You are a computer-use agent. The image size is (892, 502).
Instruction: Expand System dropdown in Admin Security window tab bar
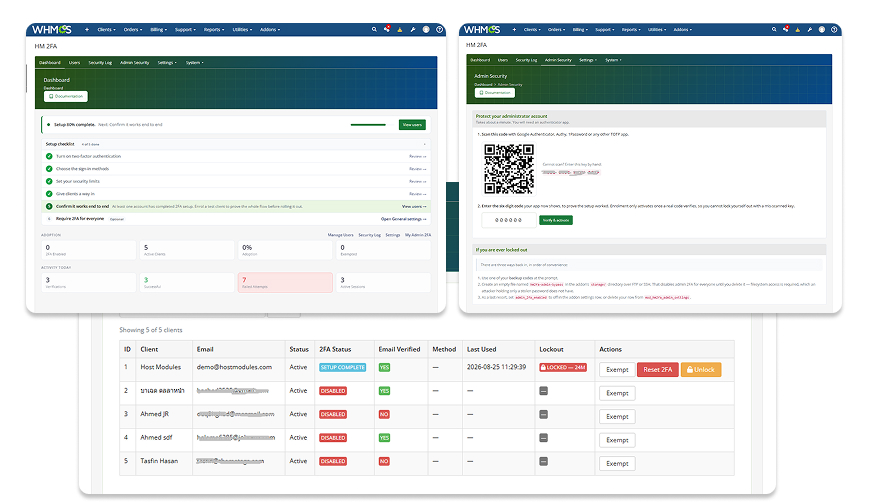coord(613,60)
